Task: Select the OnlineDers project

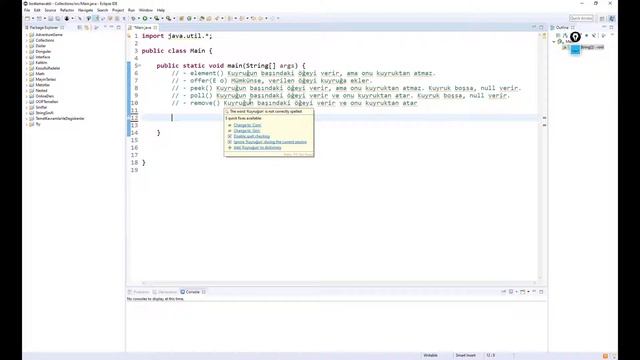Action: [44, 96]
